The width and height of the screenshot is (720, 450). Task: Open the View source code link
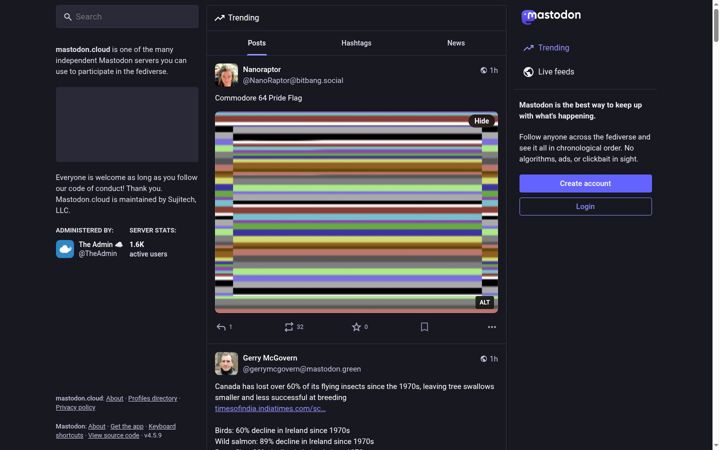click(113, 436)
